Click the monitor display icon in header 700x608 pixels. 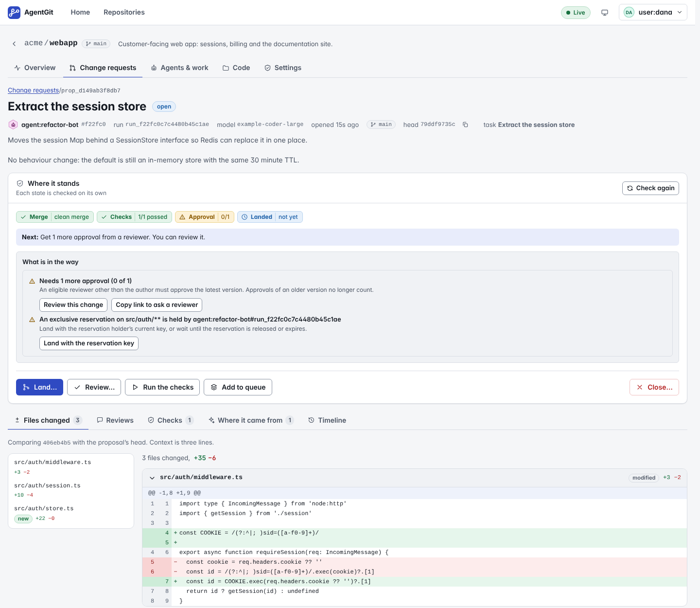pyautogui.click(x=605, y=13)
